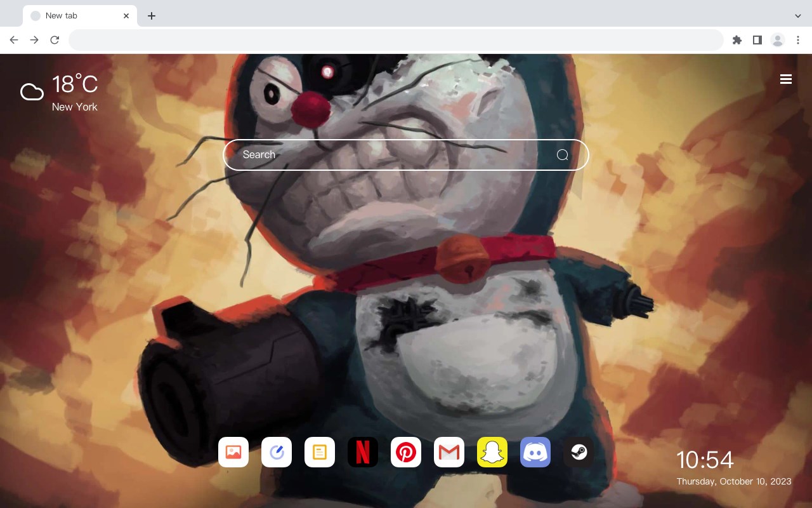Click the Thursday, October 10, 2023 date
The image size is (812, 508).
click(x=734, y=481)
